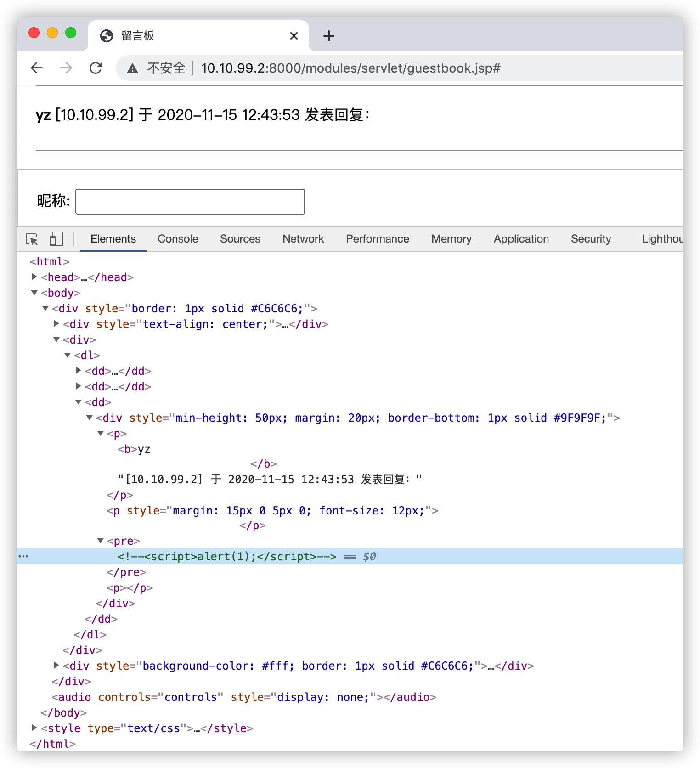
Task: Collapse the plain div node
Action: point(56,339)
